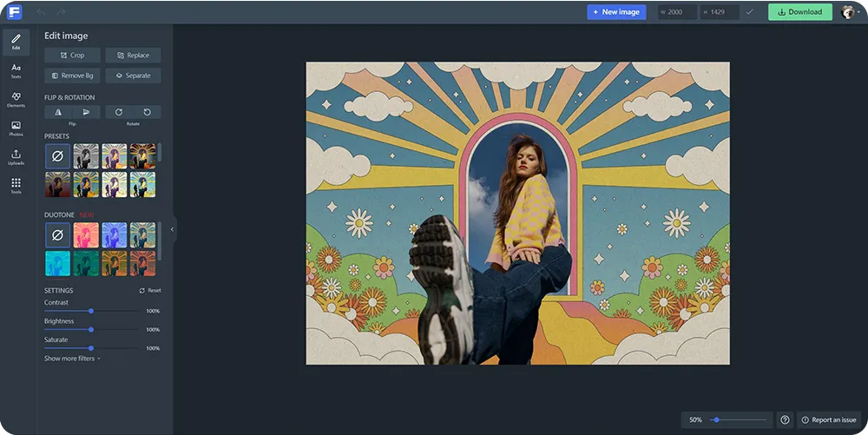868x435 pixels.
Task: Open the Elements sidebar tool
Action: pyautogui.click(x=16, y=100)
